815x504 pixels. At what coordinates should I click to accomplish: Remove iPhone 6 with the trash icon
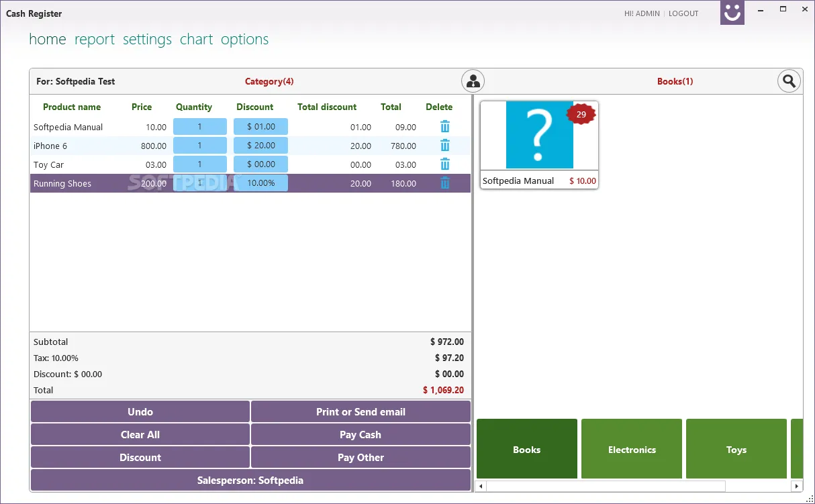(444, 145)
